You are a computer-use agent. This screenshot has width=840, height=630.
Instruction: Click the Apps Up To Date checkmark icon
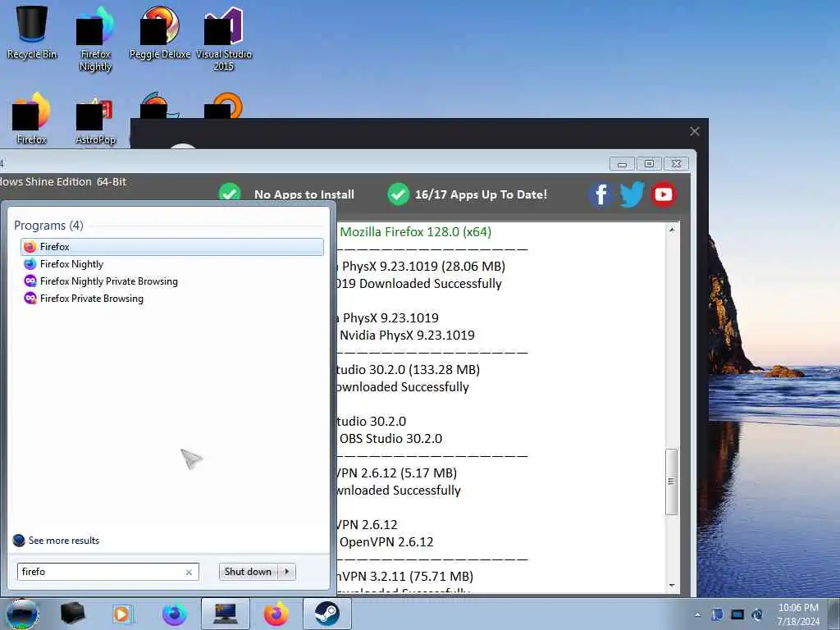398,194
